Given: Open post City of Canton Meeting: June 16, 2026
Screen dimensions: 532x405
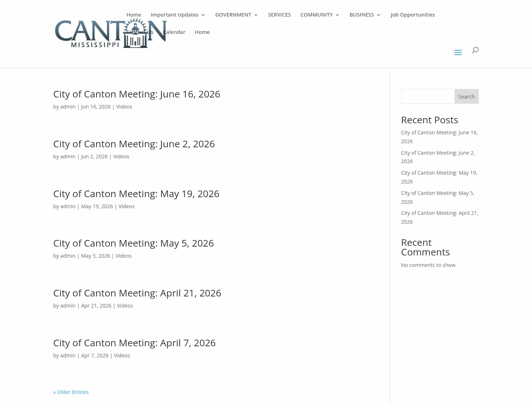Looking at the screenshot, I should tap(137, 94).
